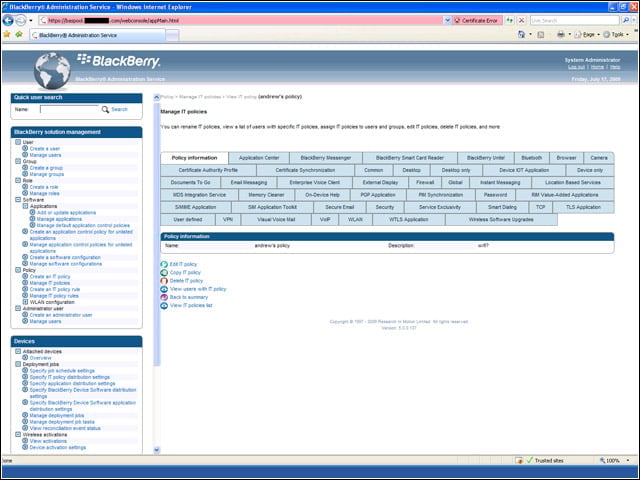Click the Add to Favorites icon
This screenshot has width=640, height=480.
(19, 35)
